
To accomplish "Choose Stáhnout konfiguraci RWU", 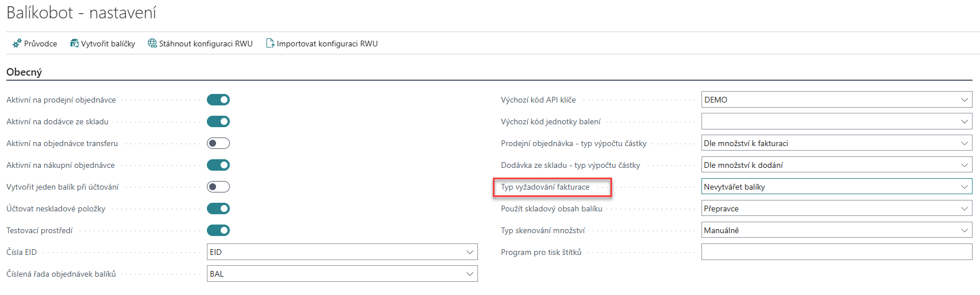I will [200, 44].
